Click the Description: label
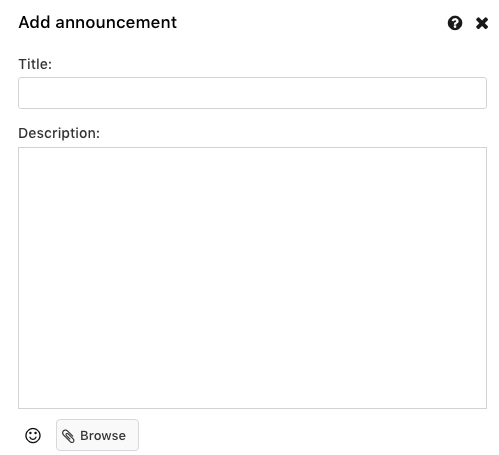Screen dimensions: 499x455 (59, 133)
